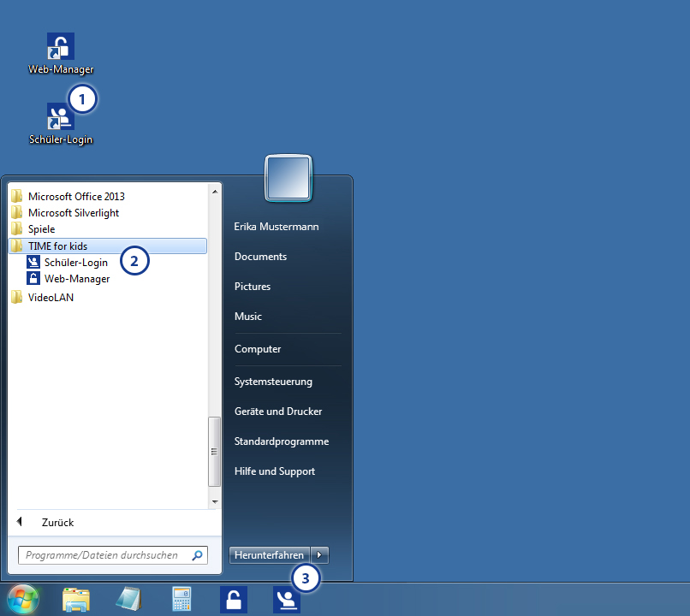The image size is (690, 616).
Task: Open Standardprogramme
Action: 282,441
